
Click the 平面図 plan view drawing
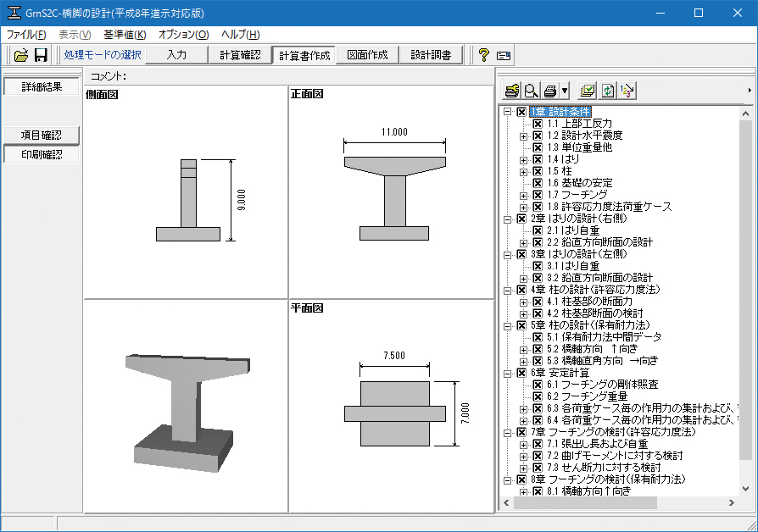click(x=394, y=413)
